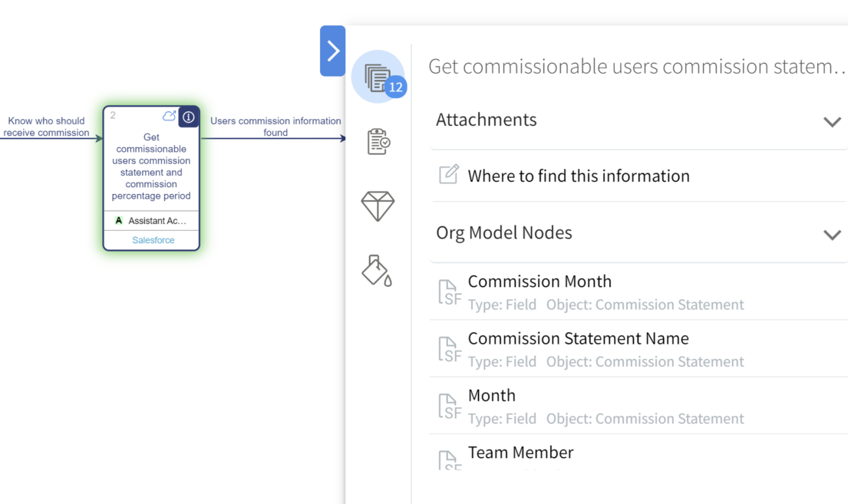Open the Attachments panel icon showing 12 items
Viewport: 848px width, 504px height.
coord(378,74)
